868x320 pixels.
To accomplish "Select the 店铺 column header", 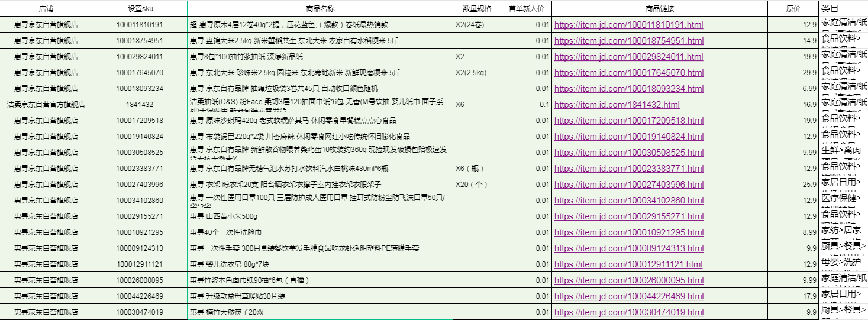I will coord(46,9).
